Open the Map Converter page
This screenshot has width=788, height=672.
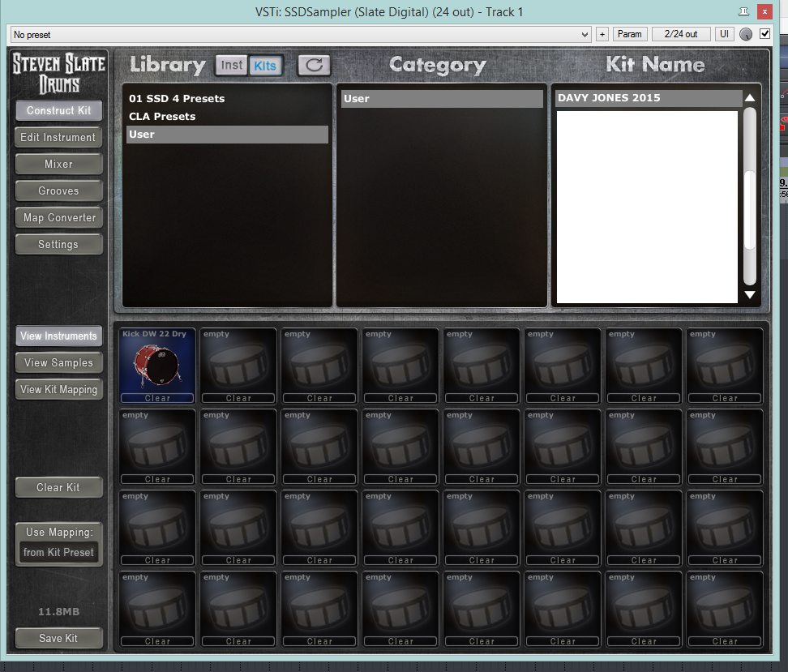(x=59, y=217)
